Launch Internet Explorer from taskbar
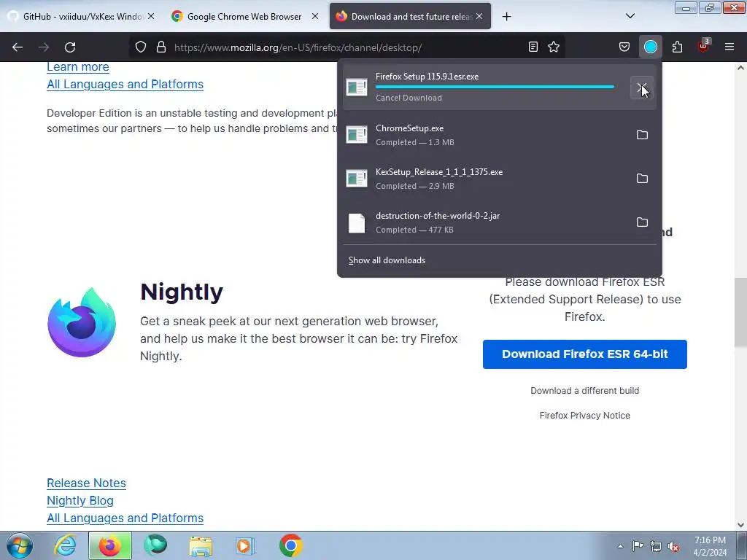This screenshot has height=560, width=747. (x=65, y=545)
